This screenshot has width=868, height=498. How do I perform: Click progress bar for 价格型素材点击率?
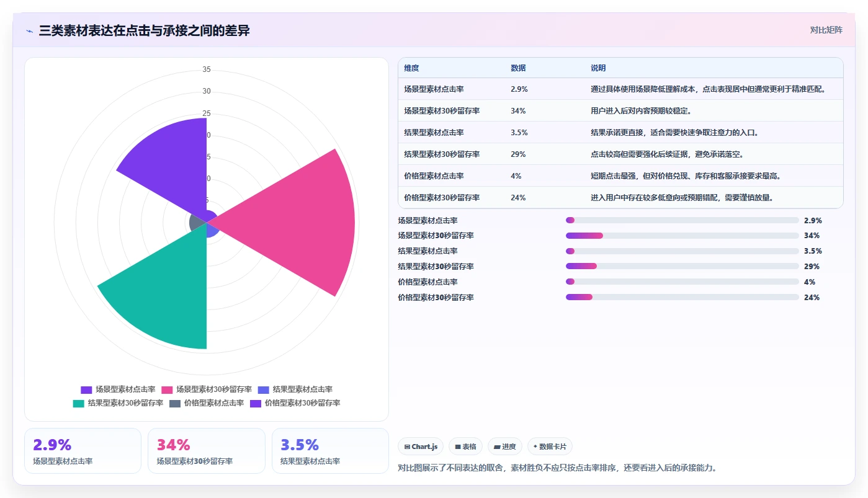coord(682,282)
